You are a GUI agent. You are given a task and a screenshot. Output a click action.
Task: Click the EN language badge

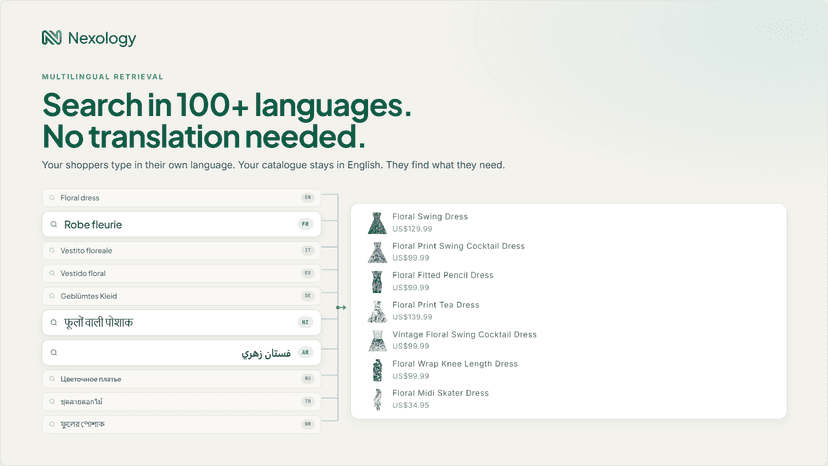point(307,198)
